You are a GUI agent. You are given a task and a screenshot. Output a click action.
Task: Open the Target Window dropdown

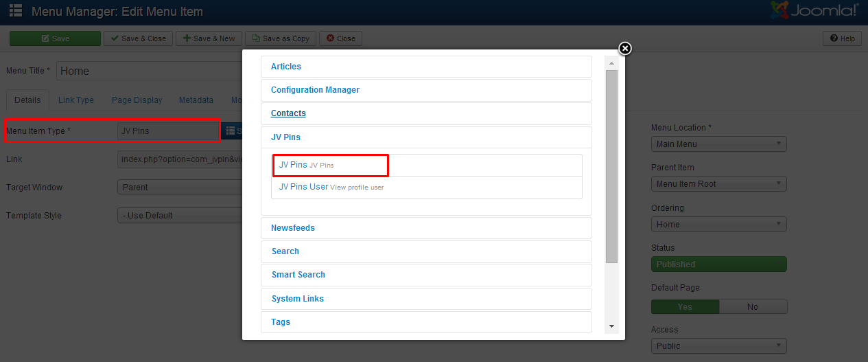[180, 187]
